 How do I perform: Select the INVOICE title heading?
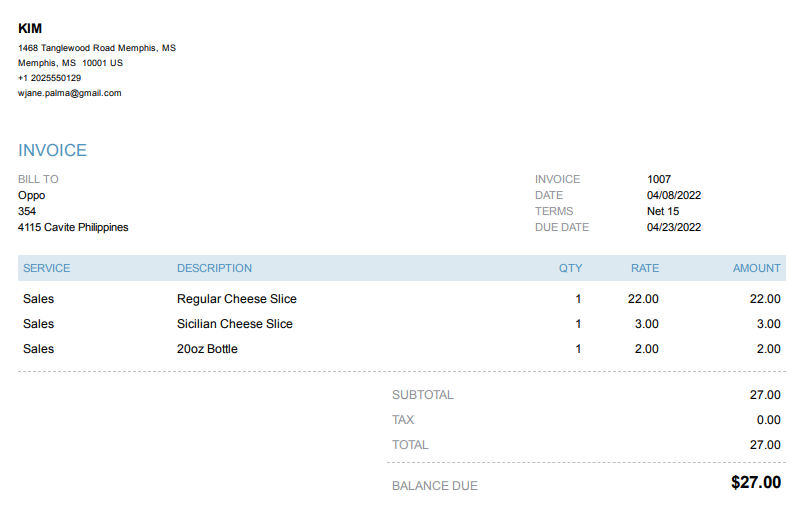(53, 151)
